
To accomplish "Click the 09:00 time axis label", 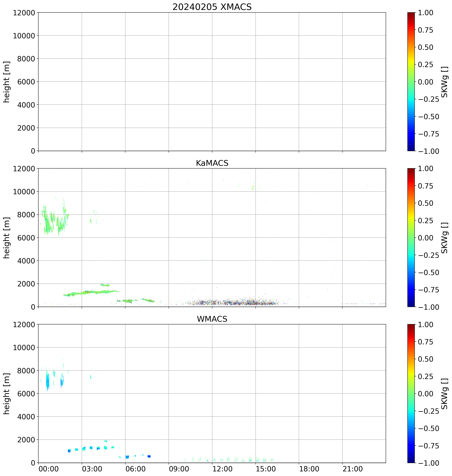I will tap(179, 469).
